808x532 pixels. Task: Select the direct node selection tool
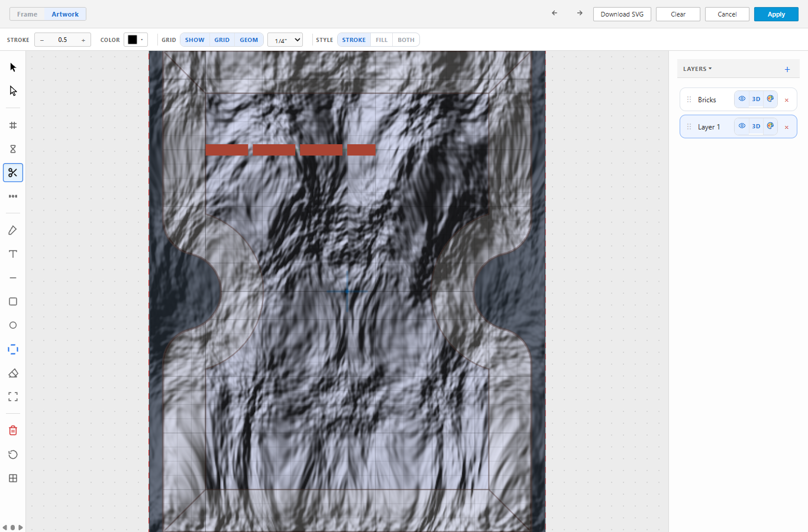coord(13,91)
